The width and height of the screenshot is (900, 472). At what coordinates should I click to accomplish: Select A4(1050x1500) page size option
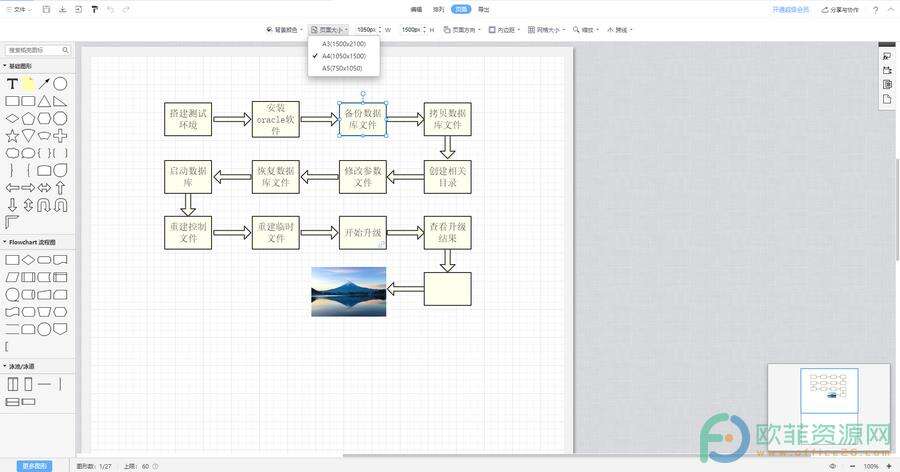point(343,56)
